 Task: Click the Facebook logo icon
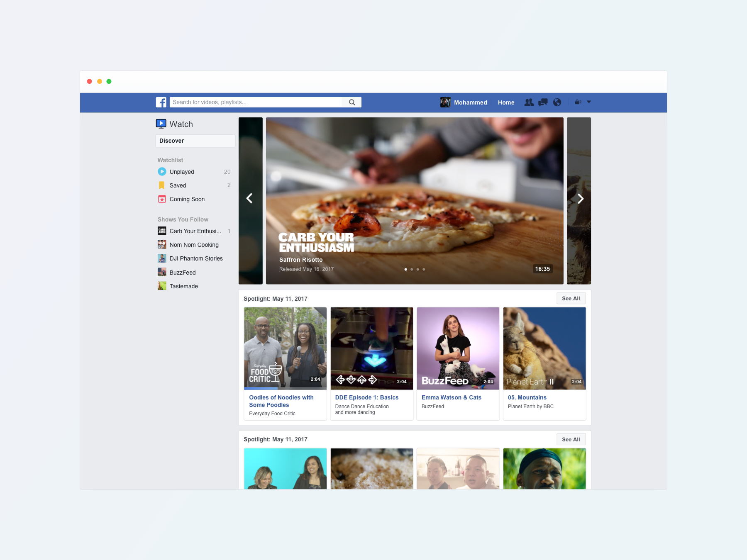point(161,102)
